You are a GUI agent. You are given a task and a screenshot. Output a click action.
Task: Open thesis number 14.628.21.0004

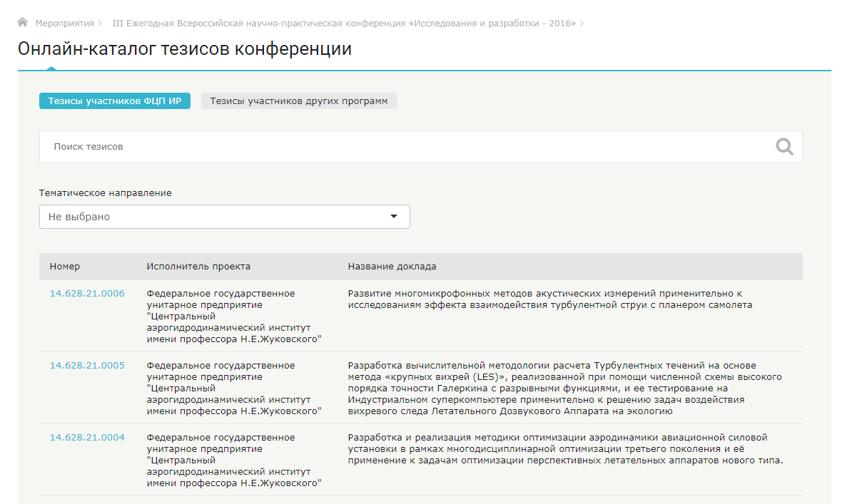click(87, 438)
